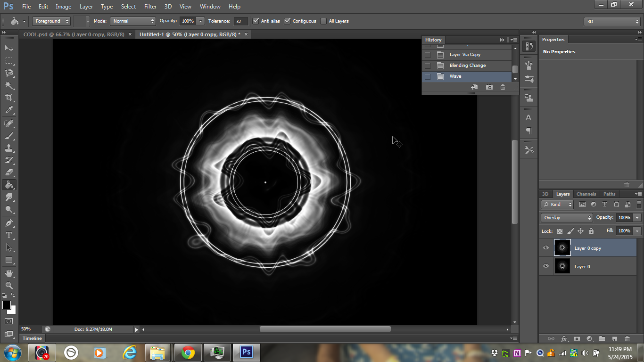
Task: Open the Layers panel flyout menu
Action: coord(638,194)
